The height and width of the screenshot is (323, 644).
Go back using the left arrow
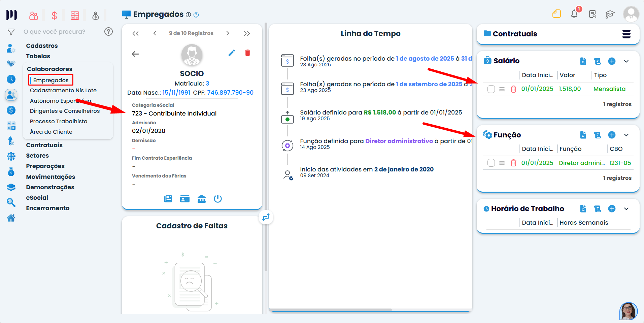[x=135, y=54]
